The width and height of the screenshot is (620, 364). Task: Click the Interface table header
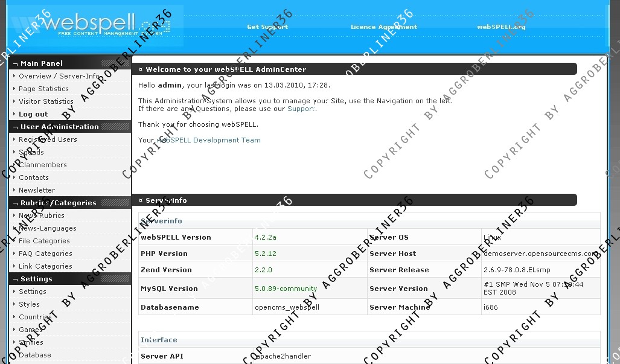click(159, 339)
